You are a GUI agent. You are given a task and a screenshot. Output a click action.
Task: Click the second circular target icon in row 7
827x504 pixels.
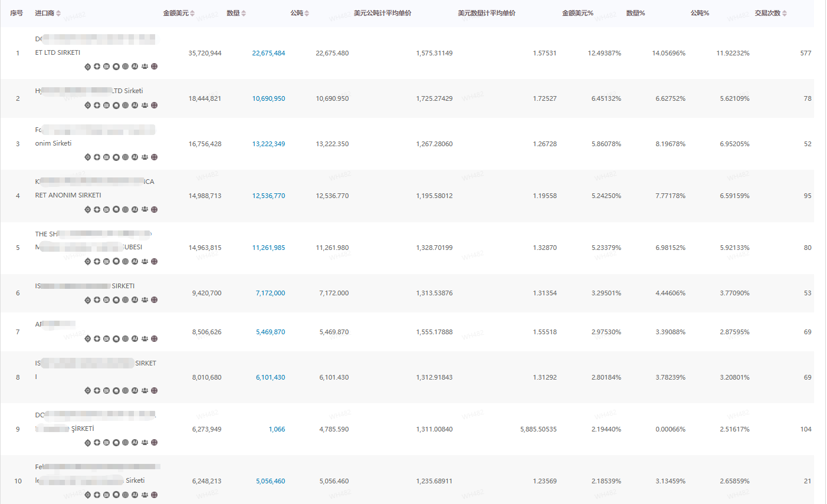[x=97, y=339]
